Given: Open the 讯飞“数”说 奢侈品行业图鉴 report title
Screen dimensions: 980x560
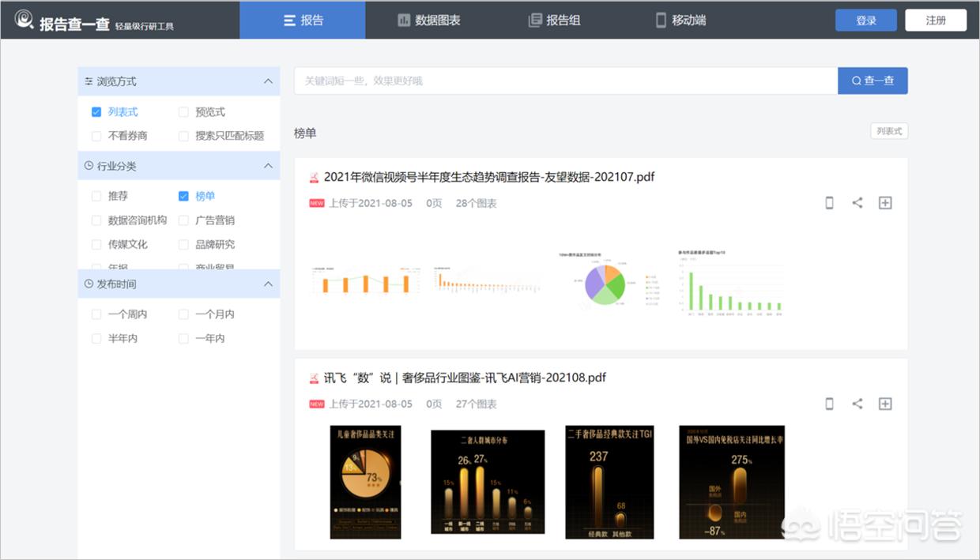Looking at the screenshot, I should (465, 378).
